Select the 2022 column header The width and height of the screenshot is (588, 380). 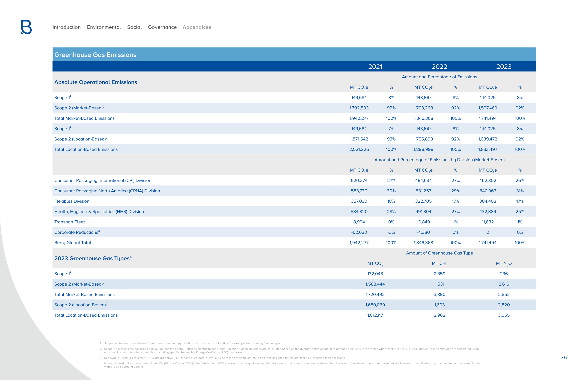tap(439, 67)
